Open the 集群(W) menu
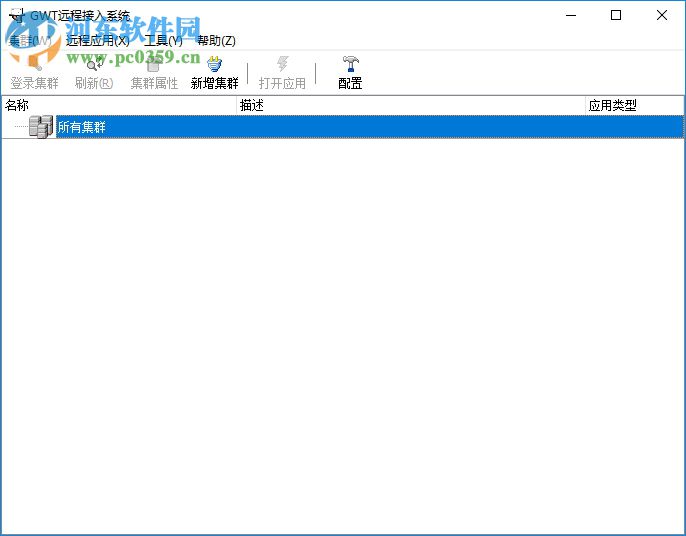Viewport: 686px width, 536px height. point(30,41)
